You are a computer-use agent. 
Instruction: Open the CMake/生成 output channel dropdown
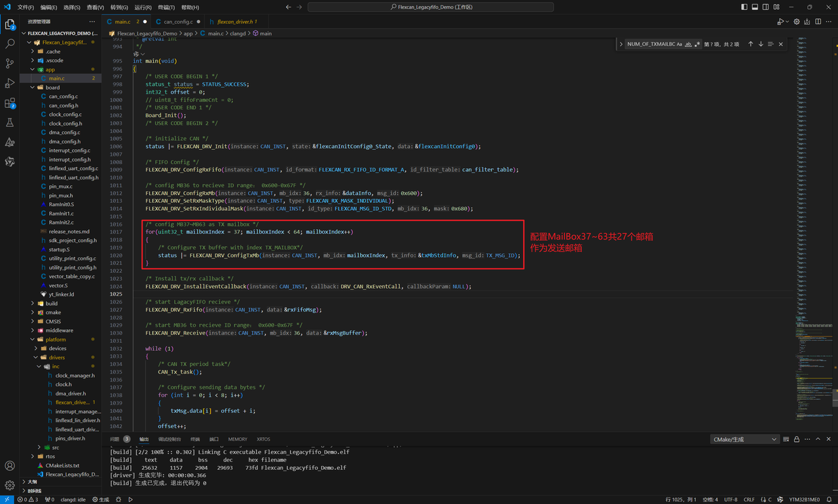click(x=745, y=439)
